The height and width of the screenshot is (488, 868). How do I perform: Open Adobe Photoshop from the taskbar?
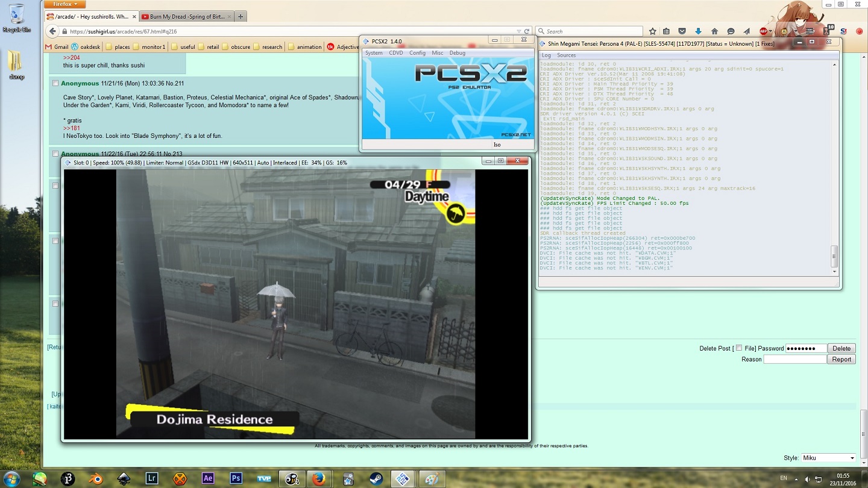pyautogui.click(x=236, y=478)
